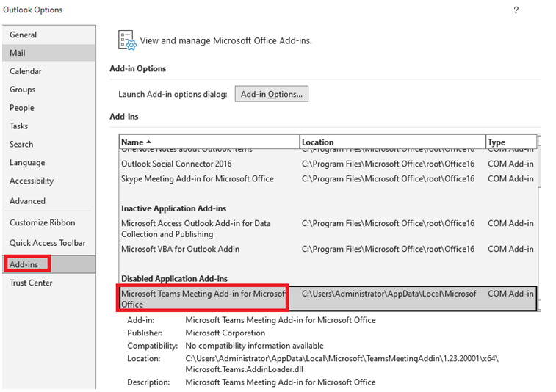Open Trust Center settings
The image size is (556, 392).
pyautogui.click(x=48, y=283)
